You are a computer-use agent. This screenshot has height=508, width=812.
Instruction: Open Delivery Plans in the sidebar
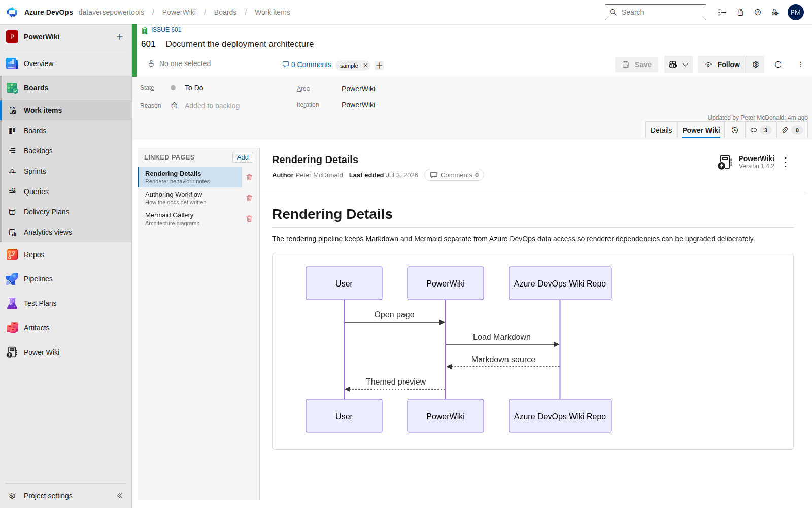coord(66,212)
